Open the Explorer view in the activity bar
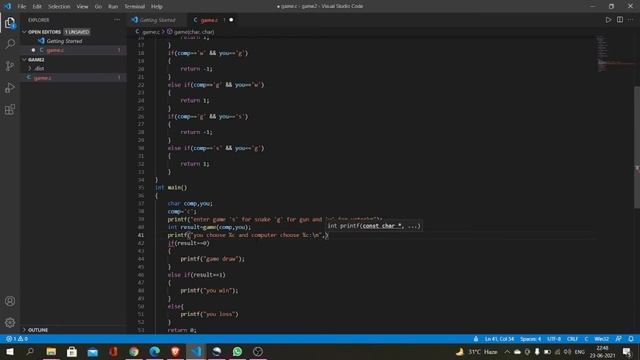 [10, 22]
